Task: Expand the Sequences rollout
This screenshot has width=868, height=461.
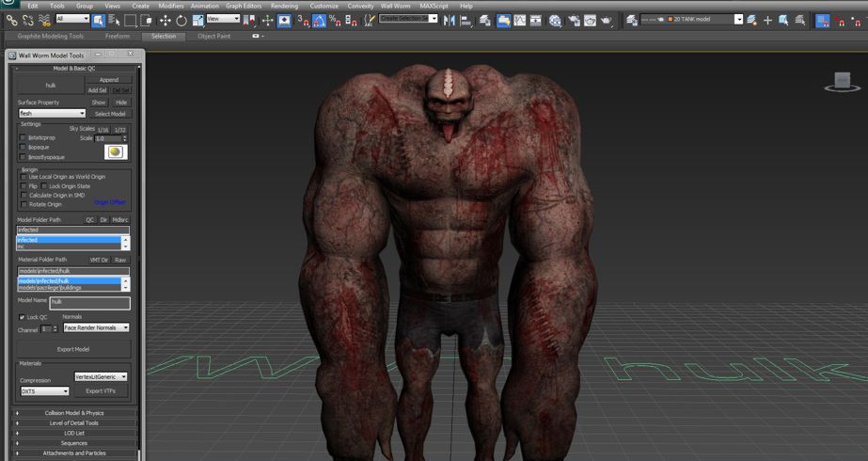Action: (x=74, y=443)
